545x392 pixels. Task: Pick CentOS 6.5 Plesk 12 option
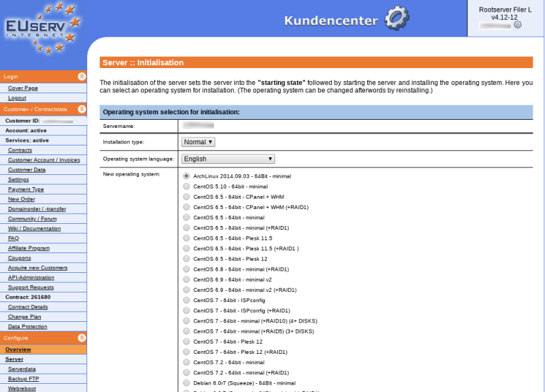[x=186, y=259]
